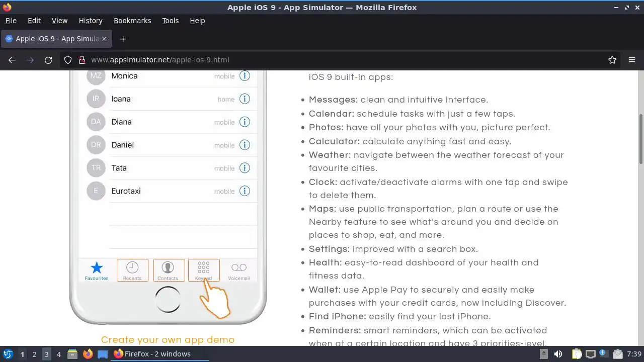Viewport: 644px width, 362px height.
Task: Bookmark this page with the star
Action: (612, 60)
